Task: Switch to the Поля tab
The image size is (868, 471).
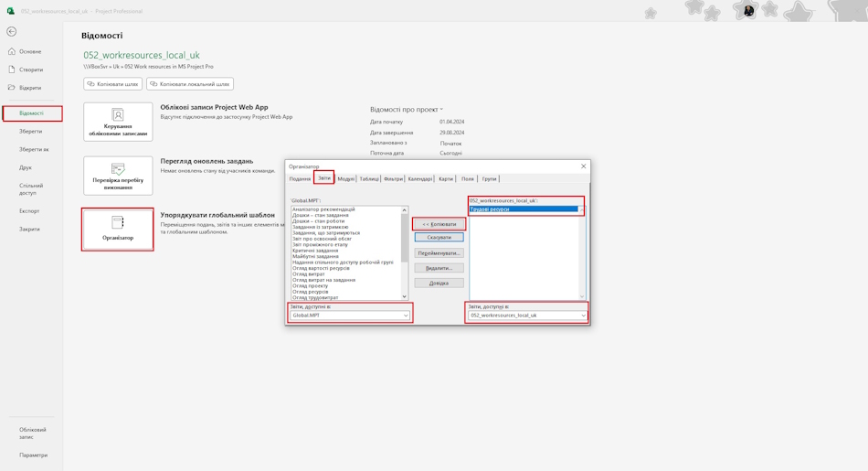Action: tap(468, 179)
